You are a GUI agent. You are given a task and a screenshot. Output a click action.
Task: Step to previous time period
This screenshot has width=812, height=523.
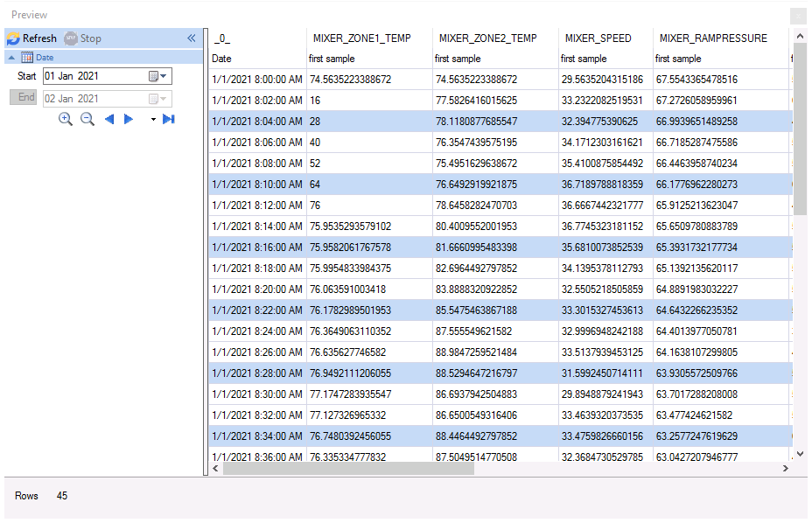click(108, 119)
